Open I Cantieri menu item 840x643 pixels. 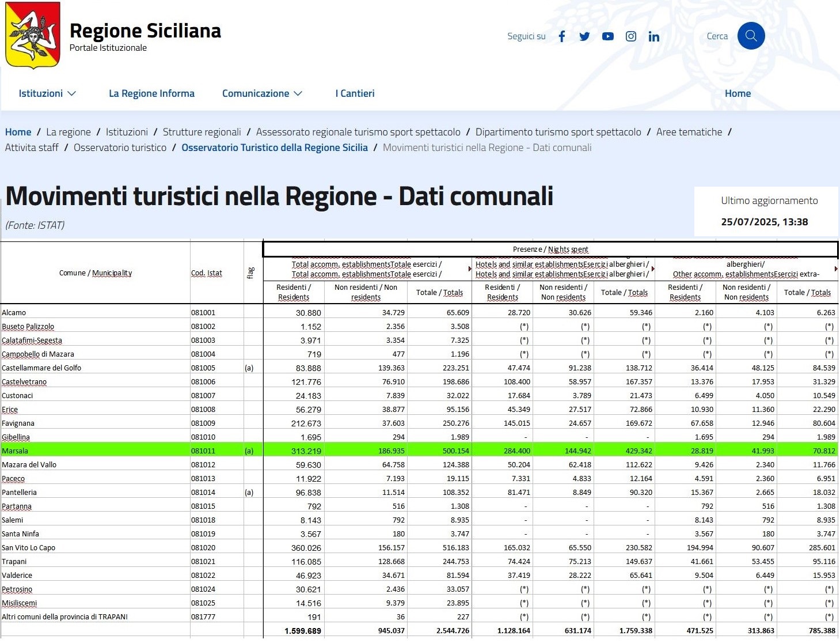[x=355, y=93]
